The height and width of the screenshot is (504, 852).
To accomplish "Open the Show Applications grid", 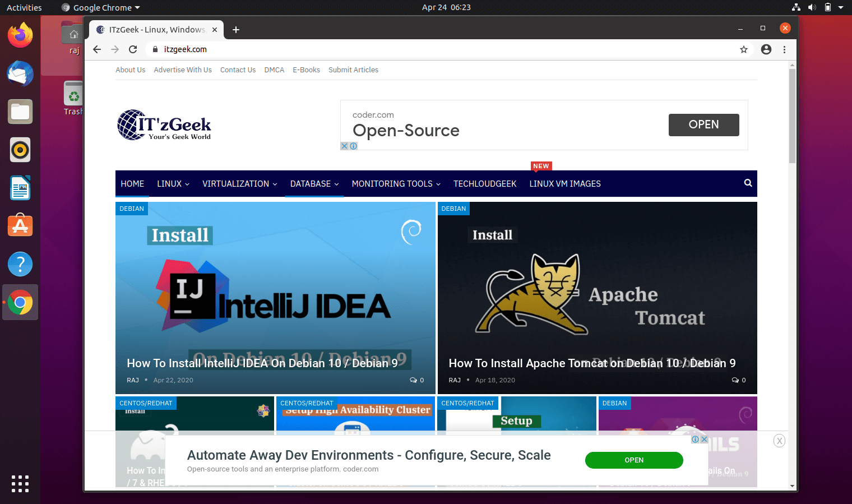I will point(20,484).
